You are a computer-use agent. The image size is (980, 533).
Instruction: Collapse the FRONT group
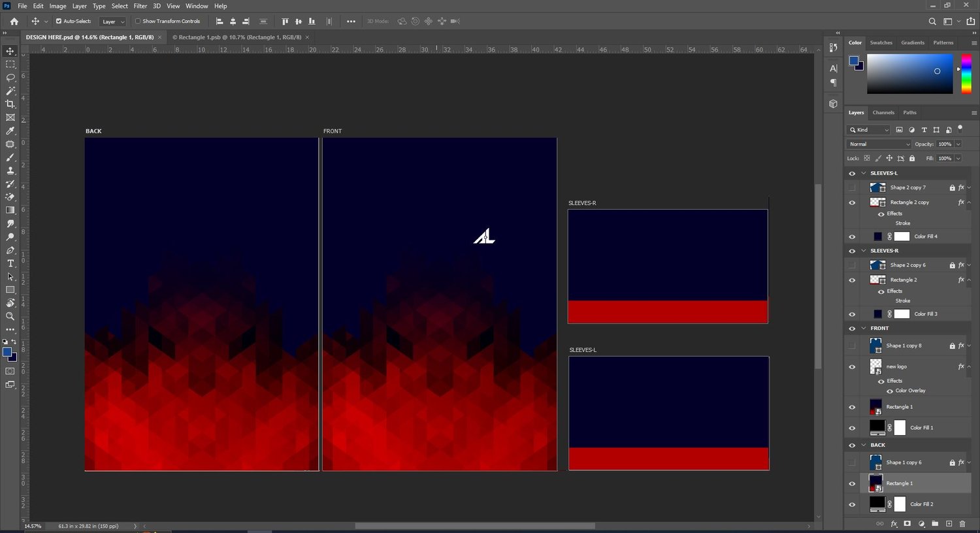pyautogui.click(x=864, y=328)
